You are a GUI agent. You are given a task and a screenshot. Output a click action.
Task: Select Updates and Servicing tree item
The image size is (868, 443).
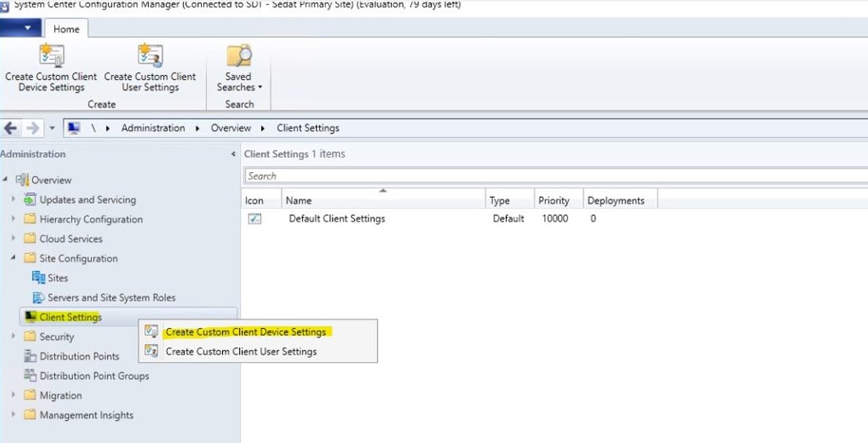click(87, 200)
